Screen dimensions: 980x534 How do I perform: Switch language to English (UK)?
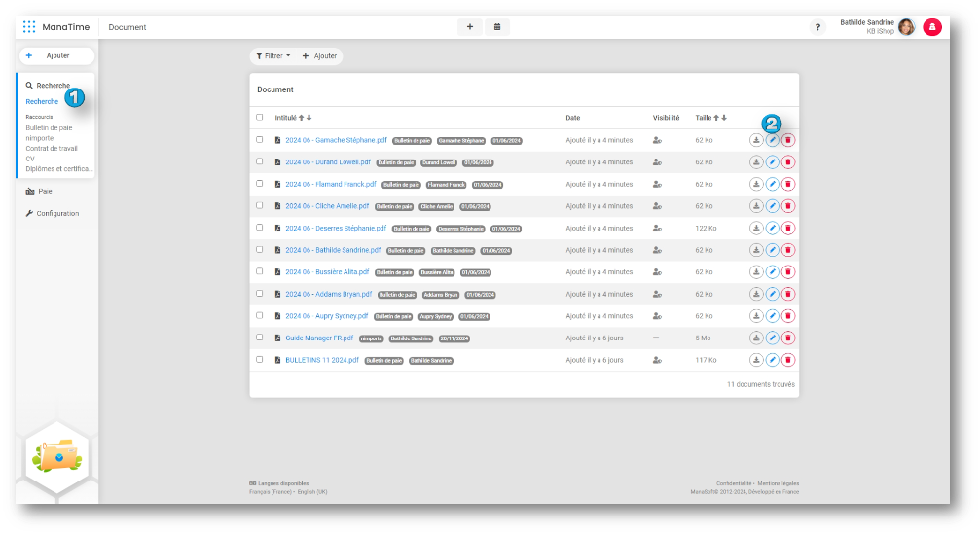(311, 492)
